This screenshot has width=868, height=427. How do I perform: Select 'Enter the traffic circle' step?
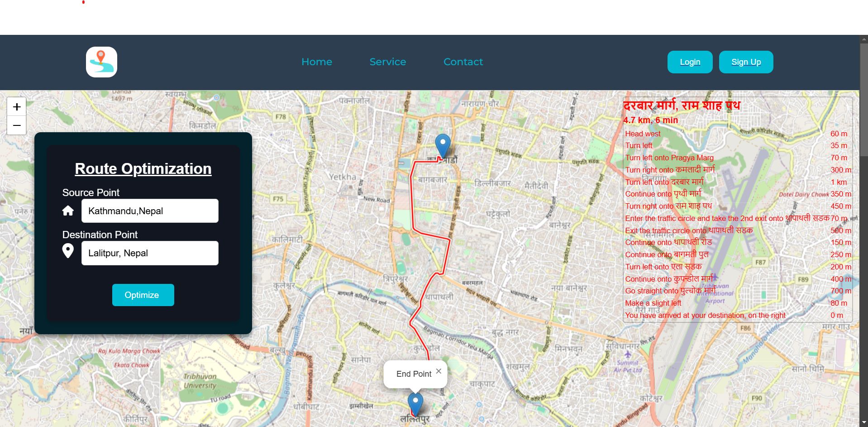coord(738,218)
